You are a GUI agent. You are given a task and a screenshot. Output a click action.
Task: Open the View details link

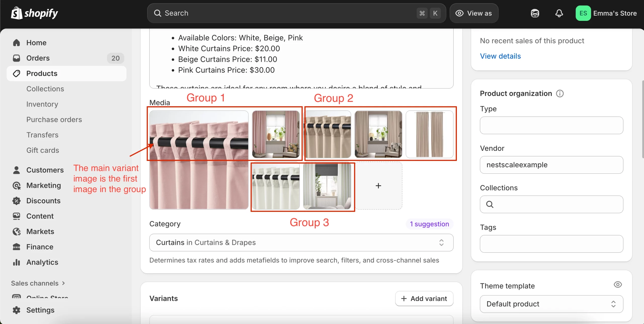(x=500, y=56)
